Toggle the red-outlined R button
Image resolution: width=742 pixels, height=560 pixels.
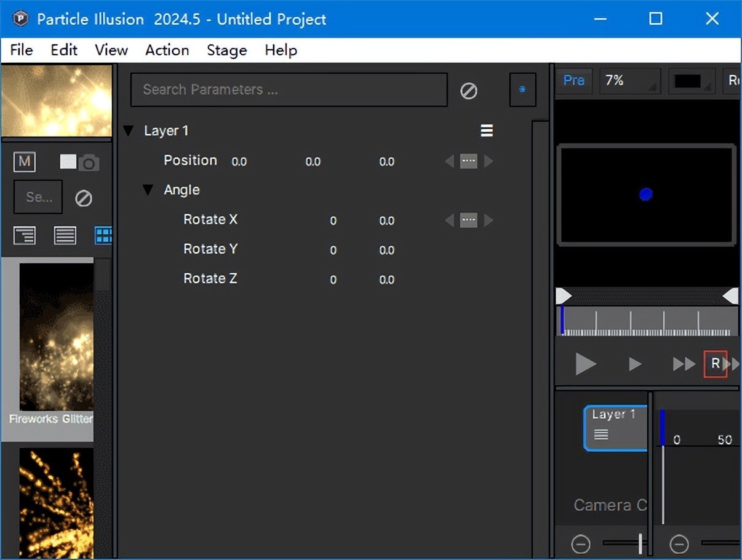tap(715, 364)
